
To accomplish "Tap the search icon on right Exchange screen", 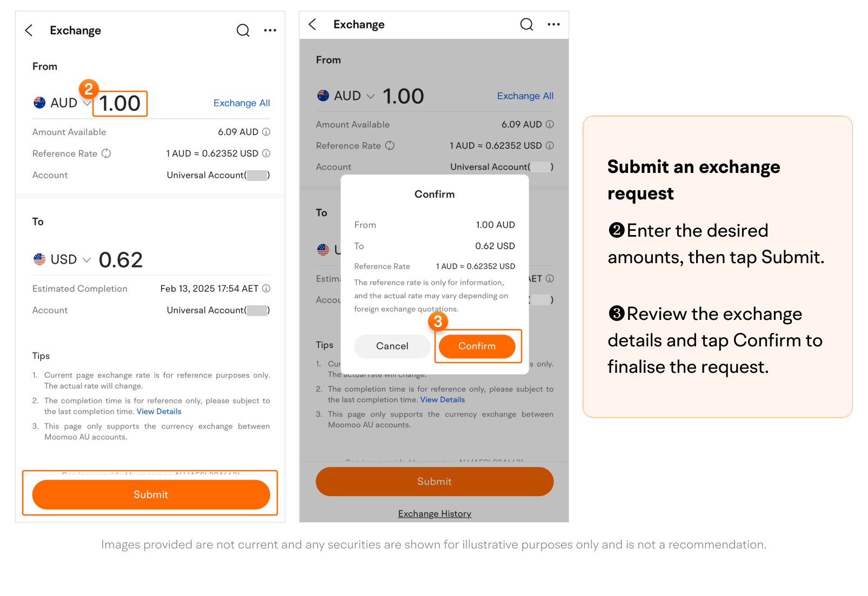I will point(526,24).
